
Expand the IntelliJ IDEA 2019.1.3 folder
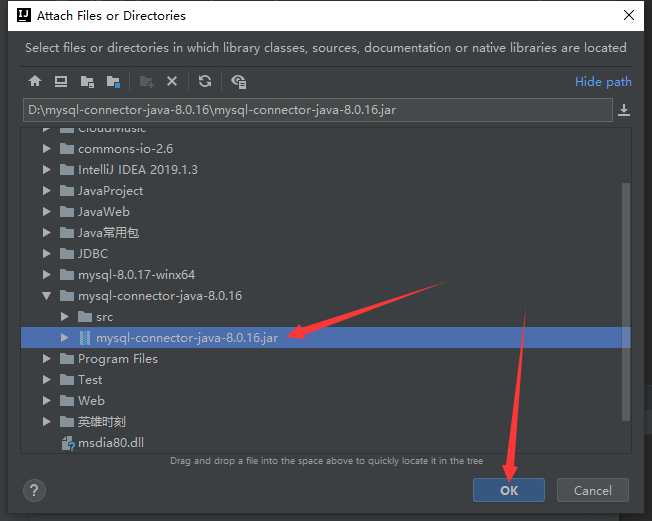pos(47,170)
